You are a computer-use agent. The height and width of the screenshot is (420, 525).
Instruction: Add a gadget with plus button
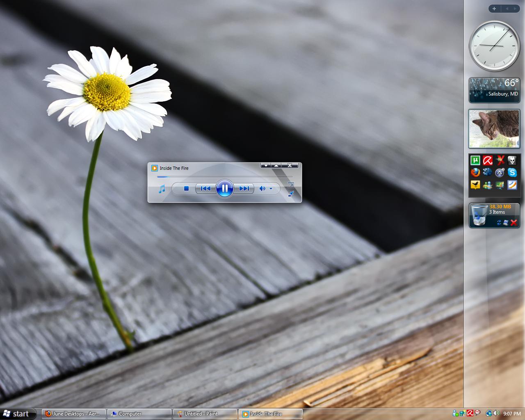point(494,9)
